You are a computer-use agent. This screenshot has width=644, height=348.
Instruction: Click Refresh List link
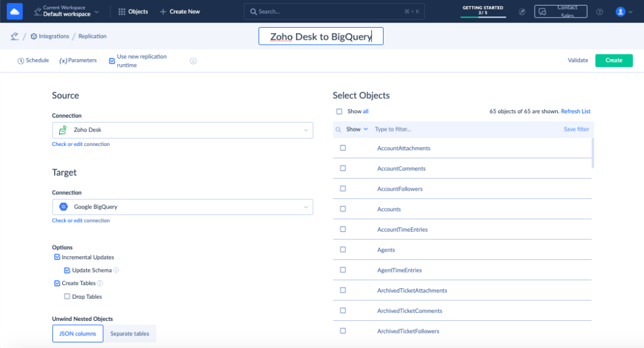tap(576, 111)
